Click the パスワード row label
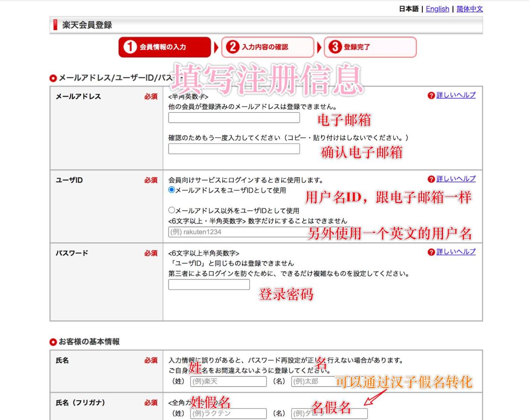 [x=72, y=253]
